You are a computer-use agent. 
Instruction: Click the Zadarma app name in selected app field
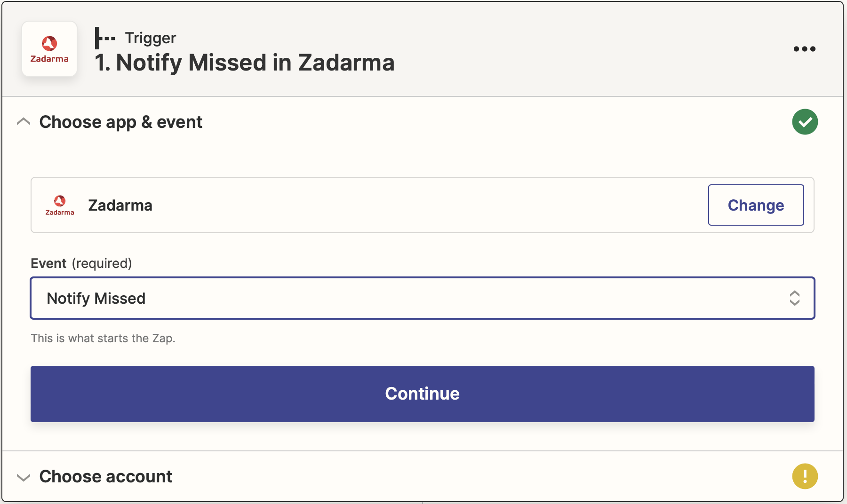pyautogui.click(x=120, y=205)
